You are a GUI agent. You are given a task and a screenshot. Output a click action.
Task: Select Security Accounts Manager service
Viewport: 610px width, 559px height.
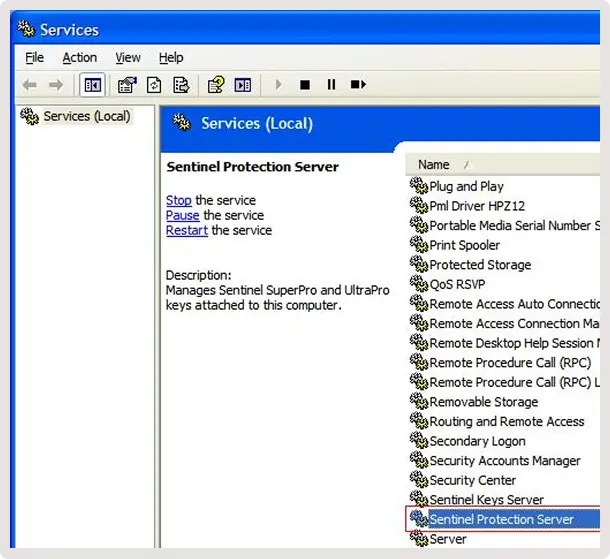(x=504, y=461)
